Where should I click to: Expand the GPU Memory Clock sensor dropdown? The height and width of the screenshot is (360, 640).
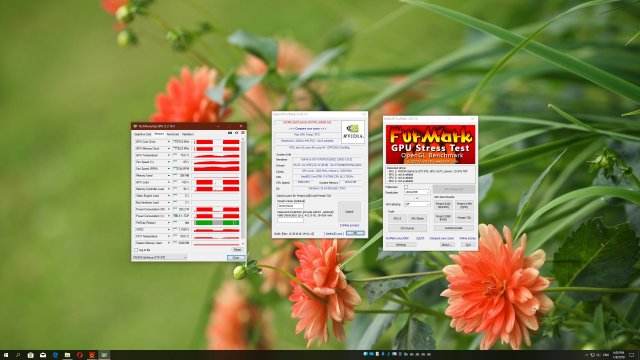point(169,149)
